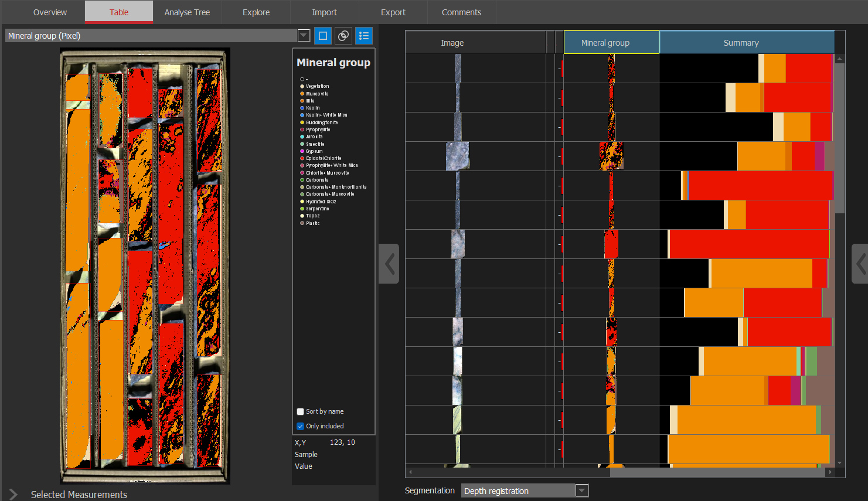Collapse the left panel using the arrow handle

(389, 264)
